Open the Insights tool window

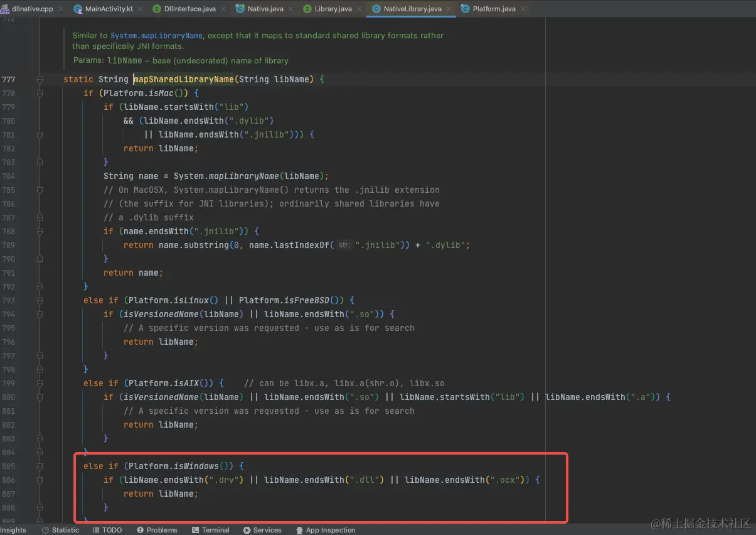13,530
